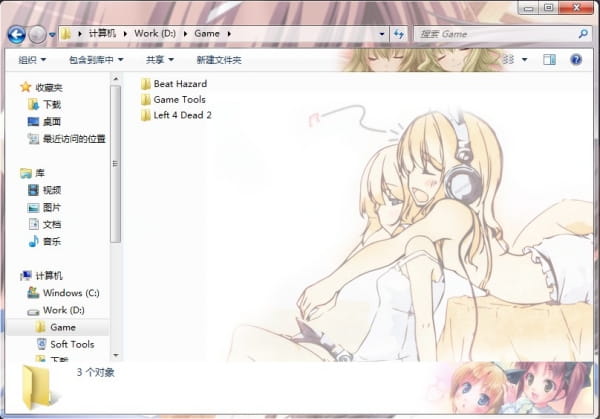
Task: Click the 3 个对象 status text
Action: tap(96, 372)
